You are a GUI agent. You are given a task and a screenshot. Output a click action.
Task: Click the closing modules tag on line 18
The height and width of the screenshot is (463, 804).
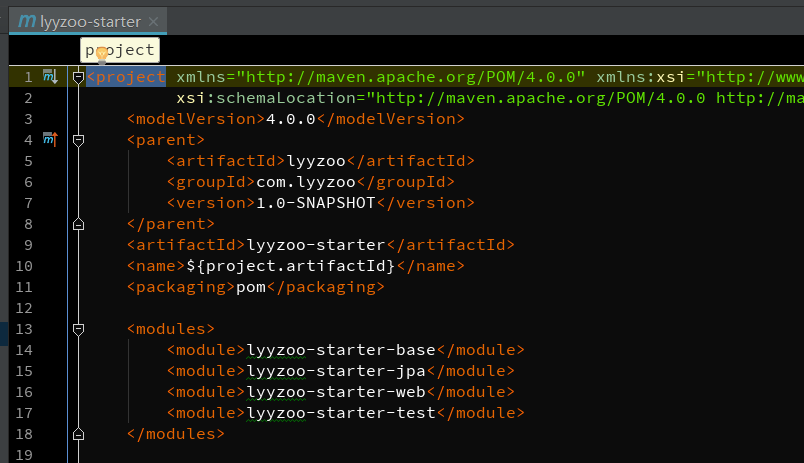176,434
